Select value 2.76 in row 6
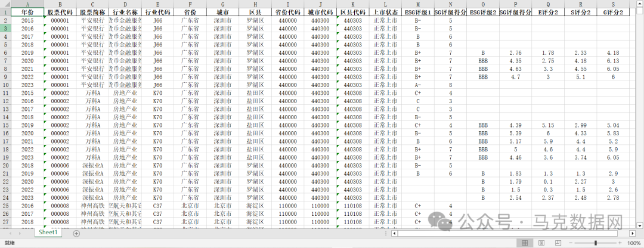The width and height of the screenshot is (644, 248). [515, 52]
